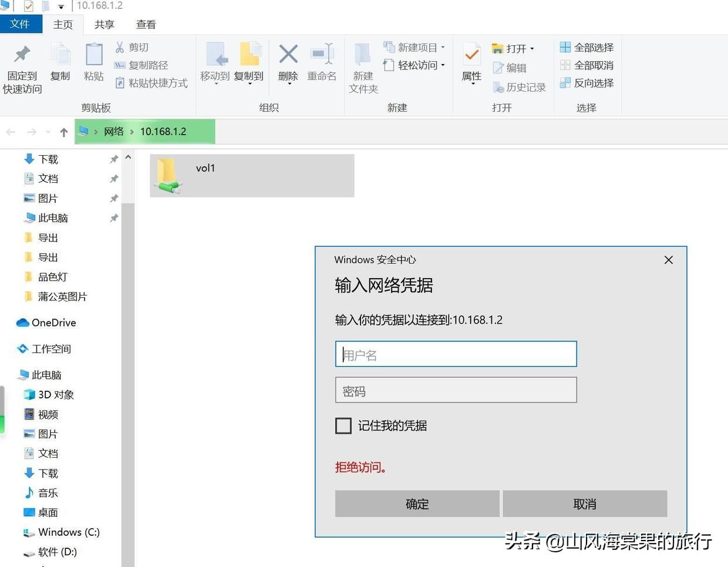
Task: Switch to the View (查看) ribbon tab
Action: 146,25
